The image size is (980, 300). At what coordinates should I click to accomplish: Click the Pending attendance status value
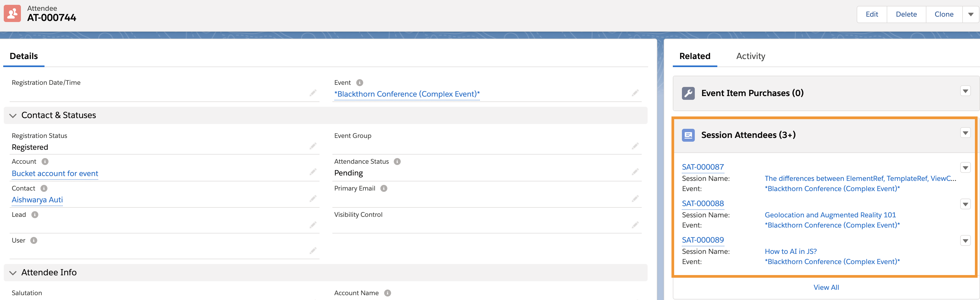coord(348,173)
